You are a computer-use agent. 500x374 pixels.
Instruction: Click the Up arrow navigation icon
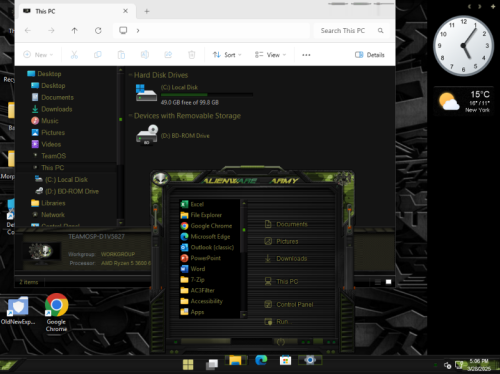[74, 31]
